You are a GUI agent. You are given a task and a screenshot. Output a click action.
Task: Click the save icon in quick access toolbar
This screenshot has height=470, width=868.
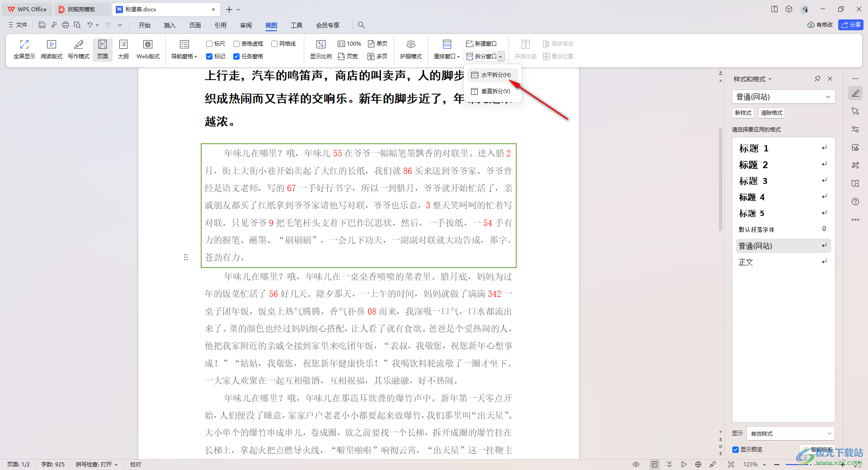pyautogui.click(x=42, y=25)
